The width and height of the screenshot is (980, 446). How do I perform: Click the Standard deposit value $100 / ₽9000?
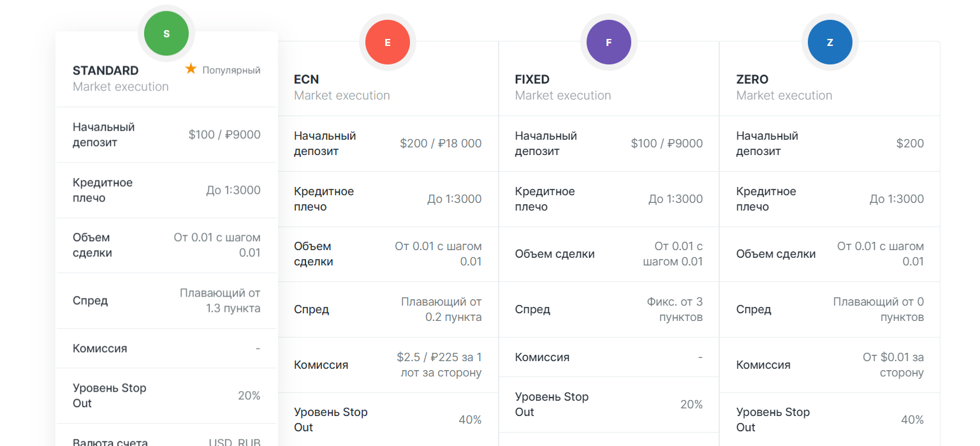(x=224, y=135)
